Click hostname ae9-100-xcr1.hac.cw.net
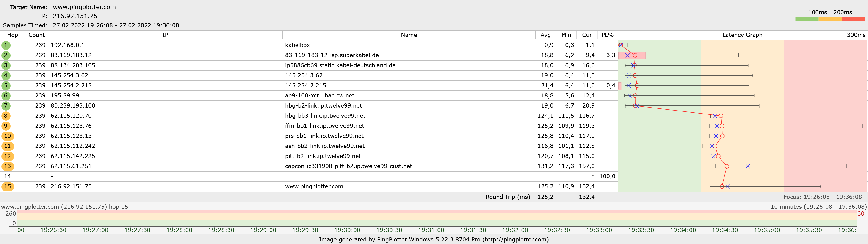This screenshot has height=244, width=868. coord(319,96)
